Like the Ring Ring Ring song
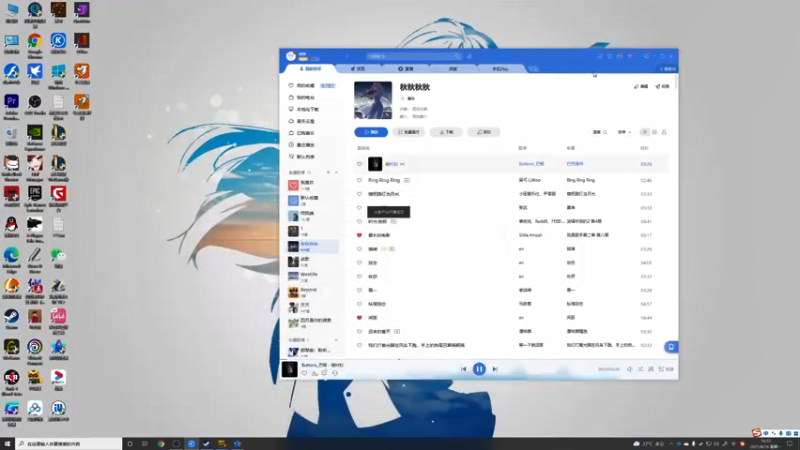The width and height of the screenshot is (800, 450). click(x=359, y=180)
